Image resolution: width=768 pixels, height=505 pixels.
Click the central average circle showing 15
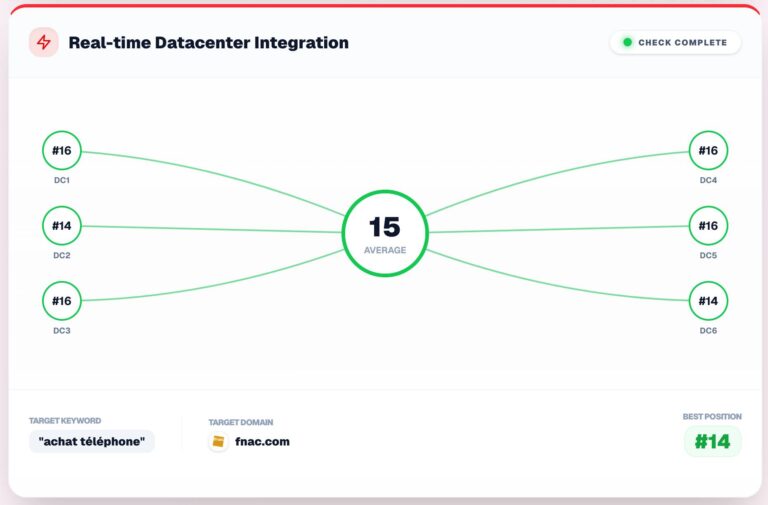click(x=385, y=231)
